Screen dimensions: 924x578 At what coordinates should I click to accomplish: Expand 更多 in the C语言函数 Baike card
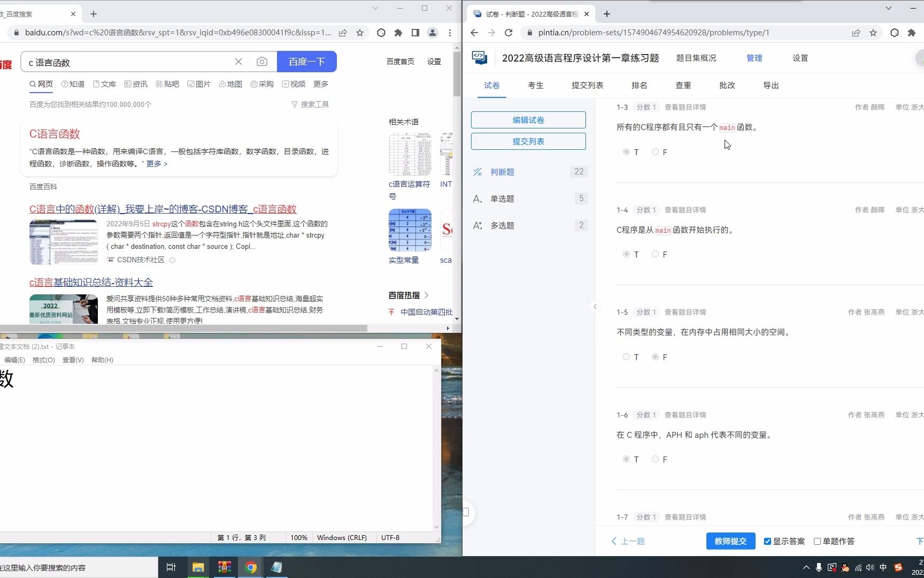(157, 164)
